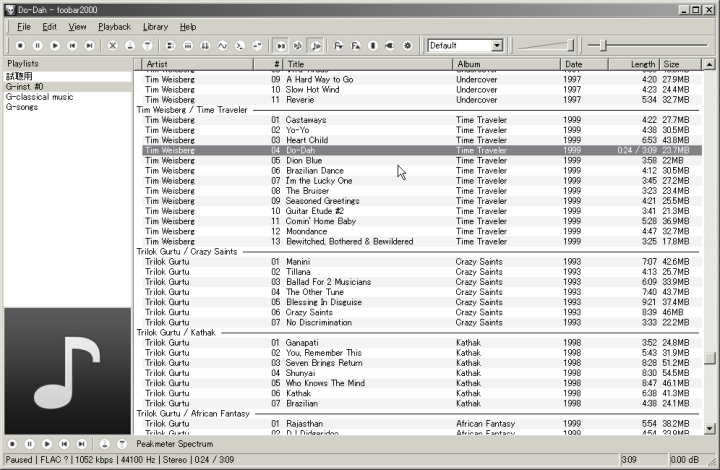Open the View menu
The height and width of the screenshot is (470, 720).
tap(77, 27)
